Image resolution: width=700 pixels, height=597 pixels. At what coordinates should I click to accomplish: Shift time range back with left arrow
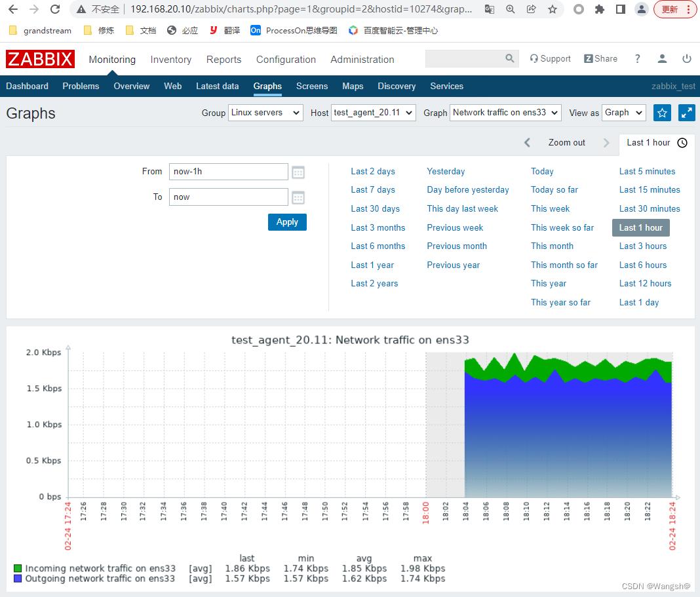[x=527, y=143]
